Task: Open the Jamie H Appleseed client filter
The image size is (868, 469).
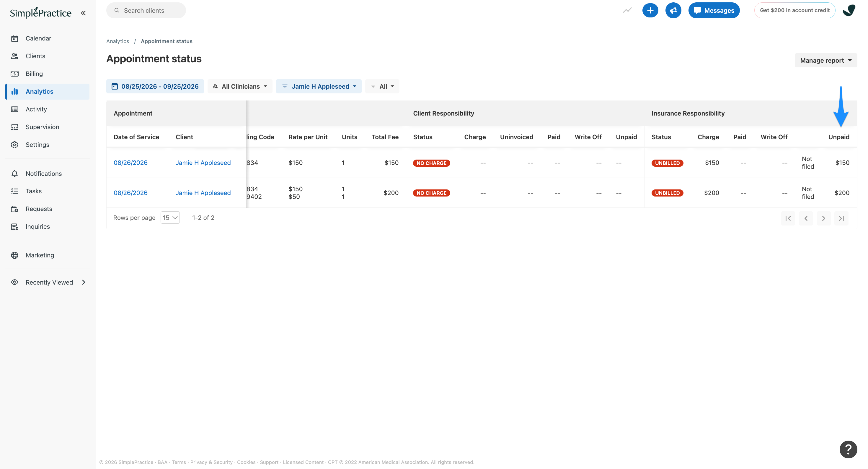Action: (x=319, y=86)
